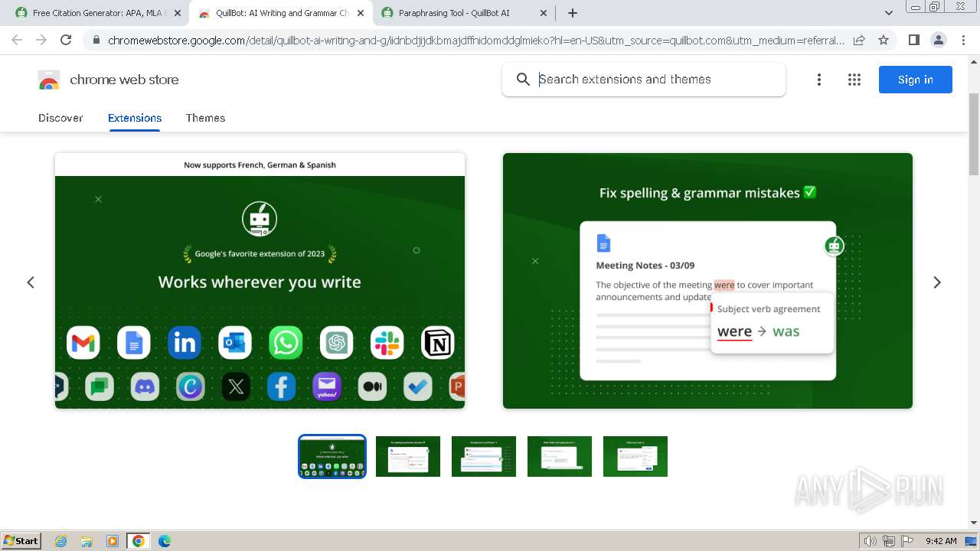Switch to the Discover tab
This screenshot has width=980, height=551.
[x=60, y=118]
